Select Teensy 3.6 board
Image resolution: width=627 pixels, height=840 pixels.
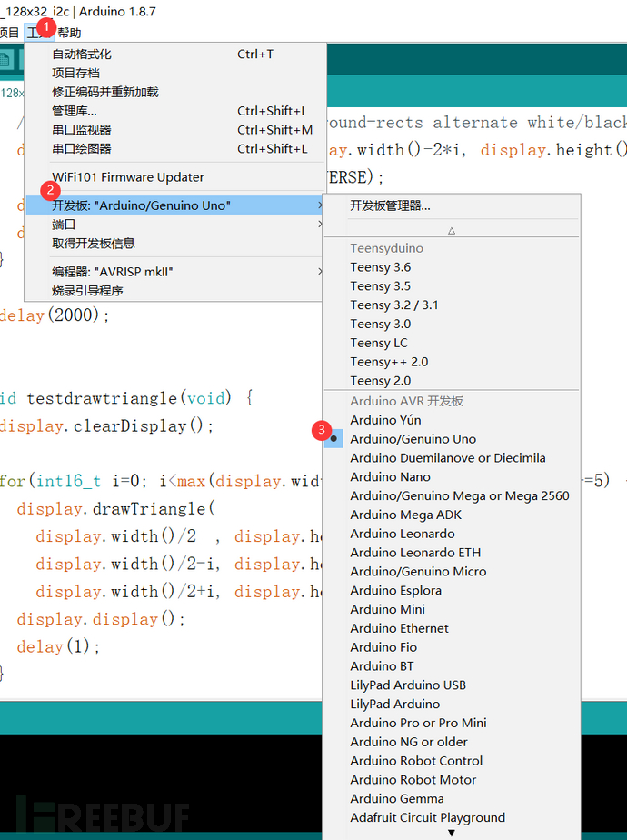pyautogui.click(x=380, y=267)
